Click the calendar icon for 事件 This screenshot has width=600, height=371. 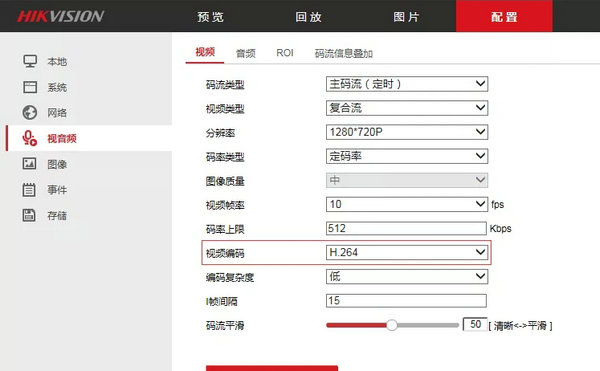click(x=29, y=190)
